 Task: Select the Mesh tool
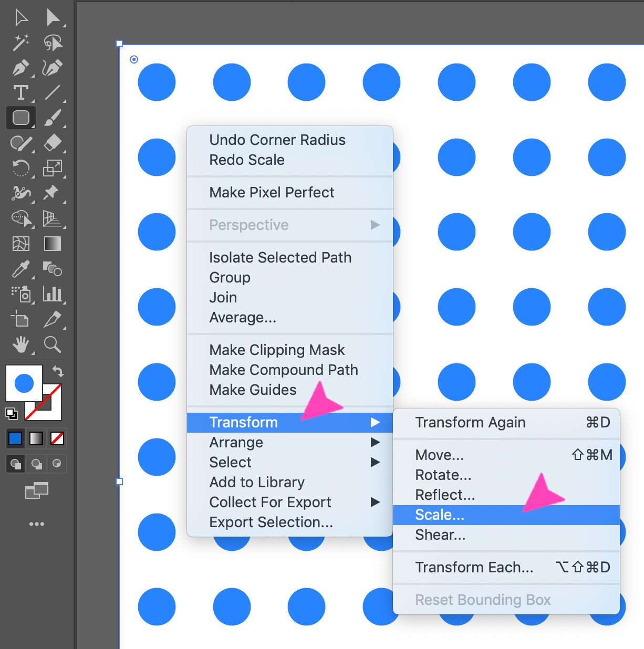pos(22,244)
